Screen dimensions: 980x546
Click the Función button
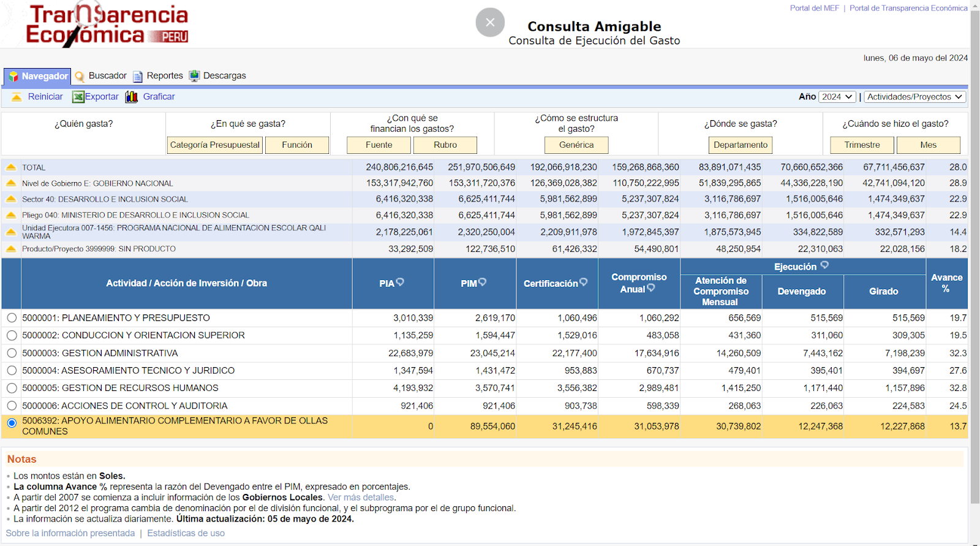coord(297,145)
